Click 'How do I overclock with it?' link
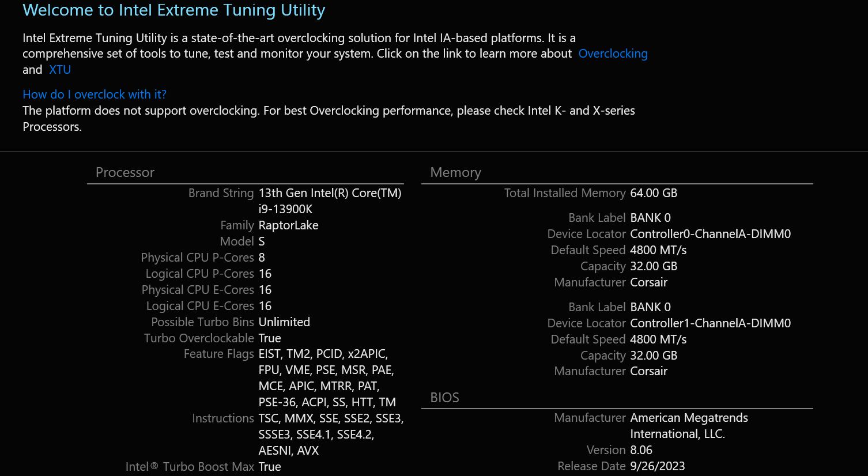The width and height of the screenshot is (868, 476). coord(95,95)
